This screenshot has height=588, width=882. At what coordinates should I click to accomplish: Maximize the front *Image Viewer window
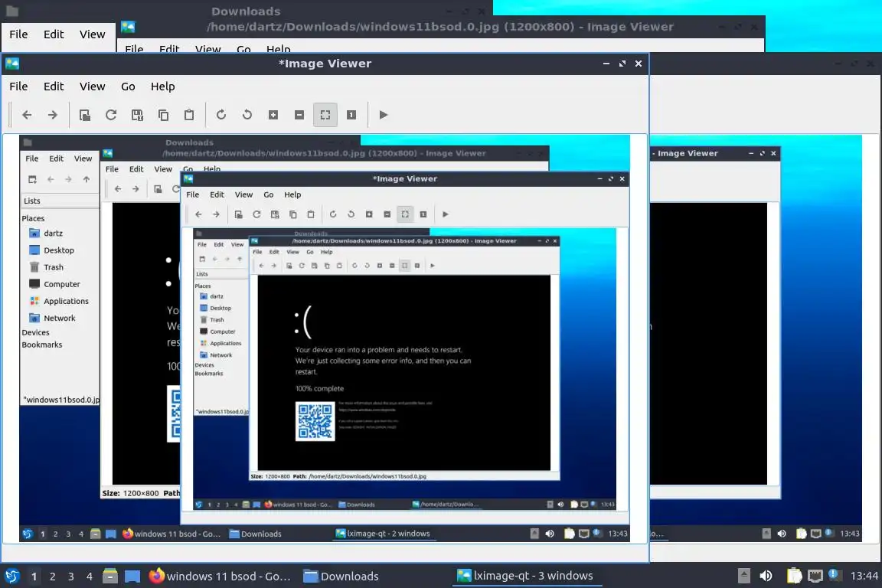tap(622, 64)
